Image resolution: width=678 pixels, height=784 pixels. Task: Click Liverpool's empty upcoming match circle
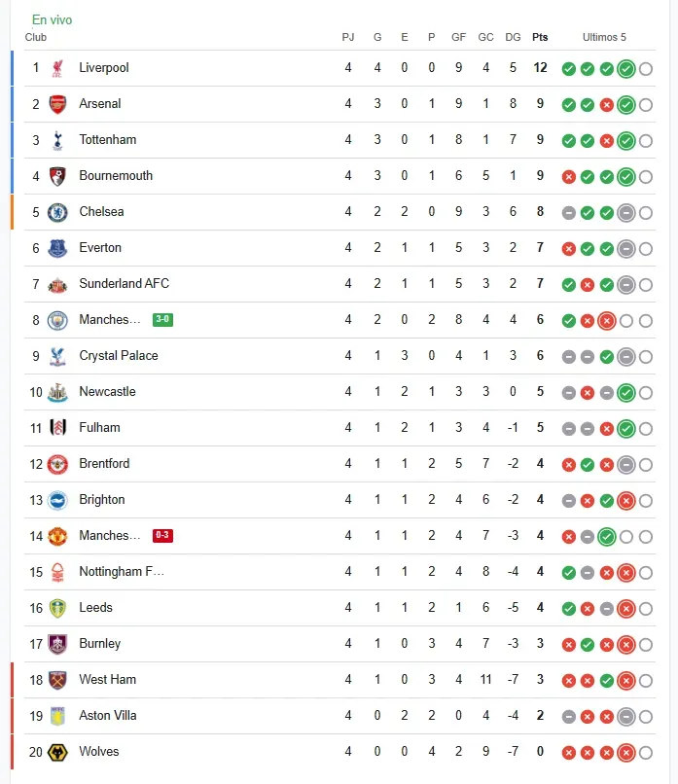pos(646,69)
